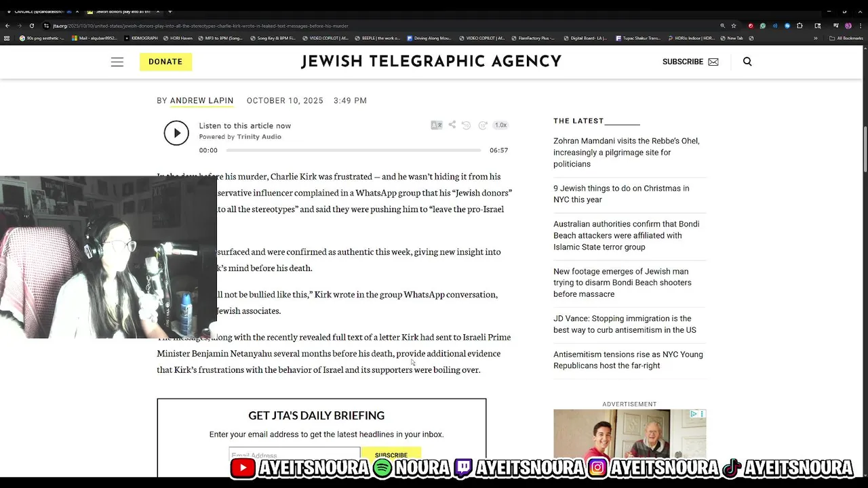The width and height of the screenshot is (868, 488).
Task: Close the Jewish donors tab
Action: click(x=157, y=12)
